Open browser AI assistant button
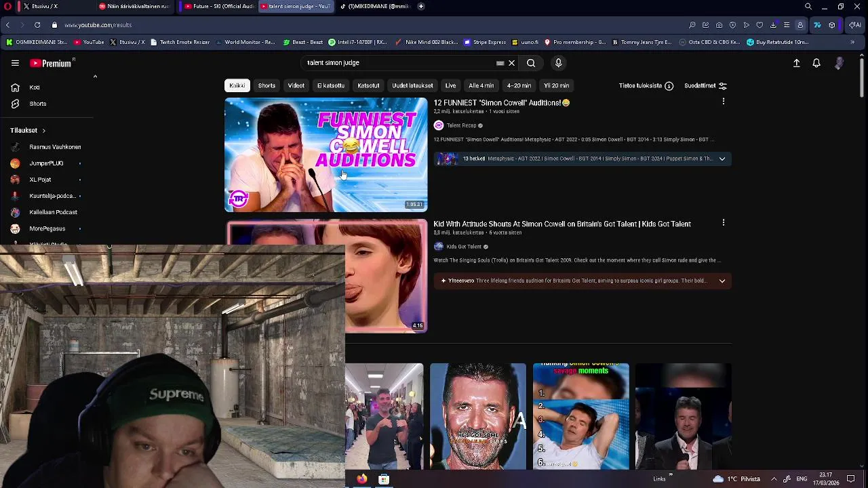This screenshot has height=488, width=868. pos(856,25)
